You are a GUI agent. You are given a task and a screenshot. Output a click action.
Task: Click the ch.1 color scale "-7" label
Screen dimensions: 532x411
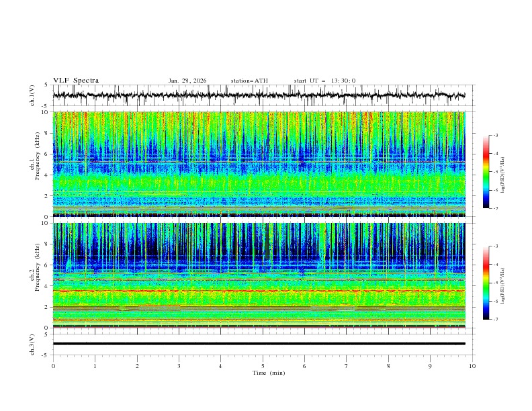coord(496,208)
